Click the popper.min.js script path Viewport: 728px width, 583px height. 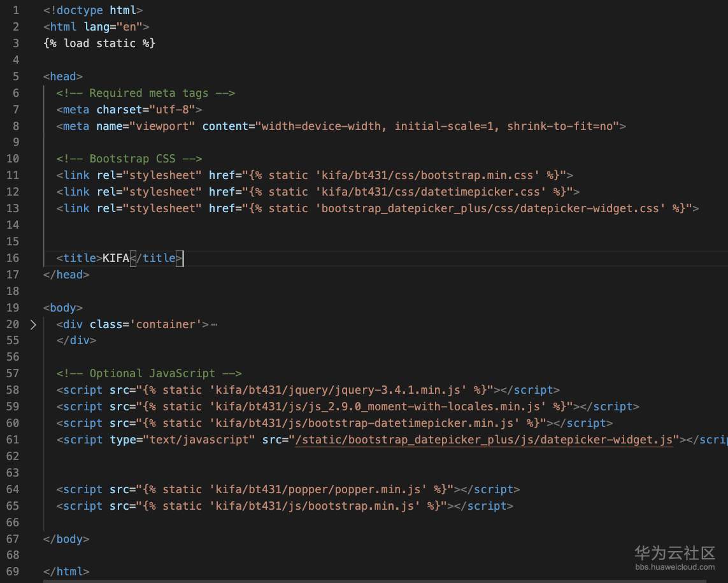325,489
